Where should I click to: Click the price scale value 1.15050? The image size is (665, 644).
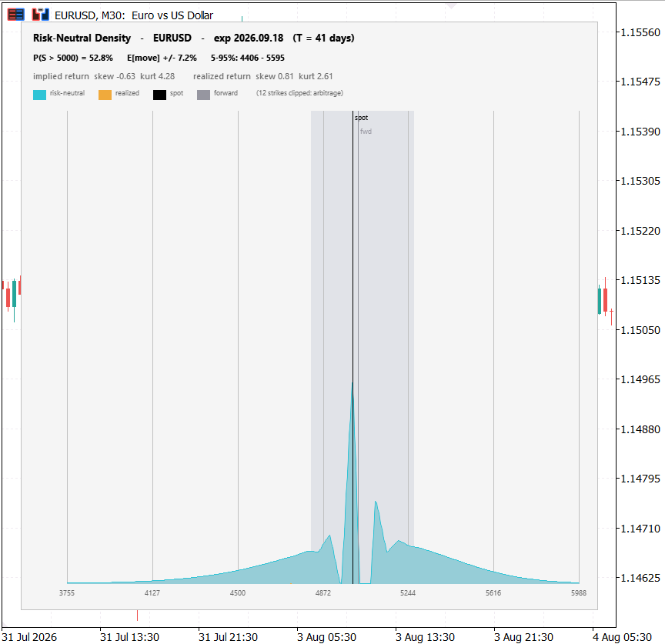(x=640, y=330)
